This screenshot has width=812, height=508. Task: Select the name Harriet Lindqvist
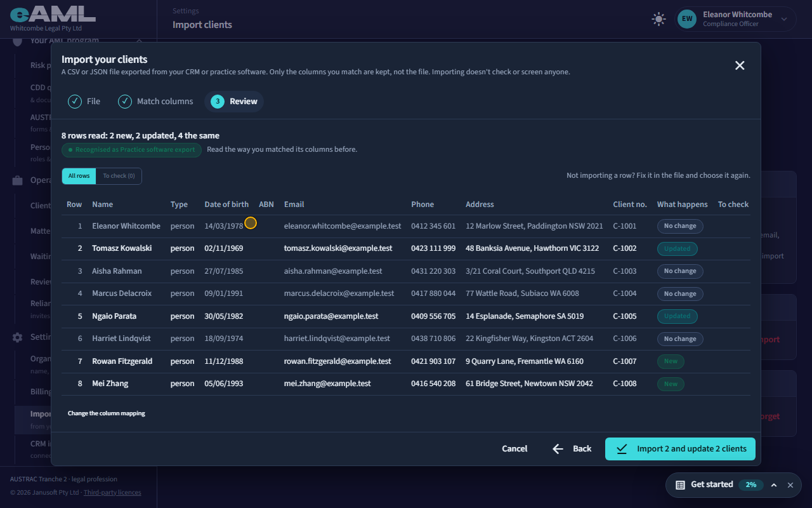tap(121, 338)
